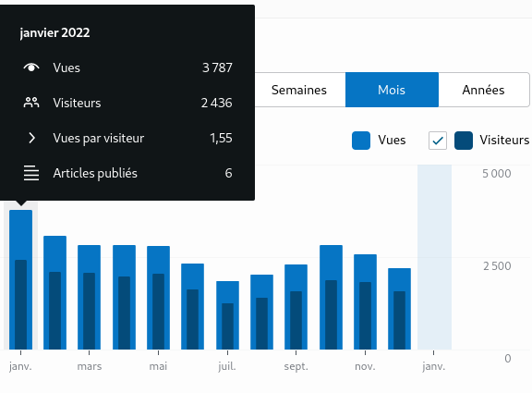
Task: Click the people icon beside Visiteurs
Action: (x=31, y=103)
